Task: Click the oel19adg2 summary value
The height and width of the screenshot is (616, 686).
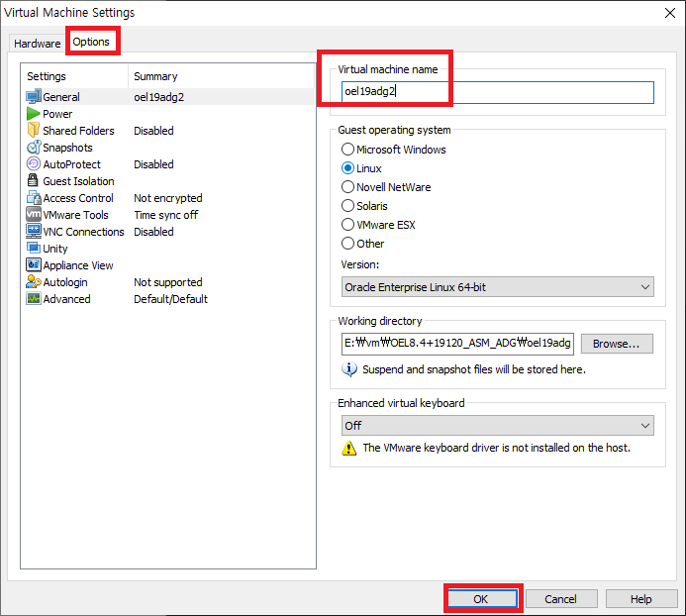Action: (x=158, y=97)
